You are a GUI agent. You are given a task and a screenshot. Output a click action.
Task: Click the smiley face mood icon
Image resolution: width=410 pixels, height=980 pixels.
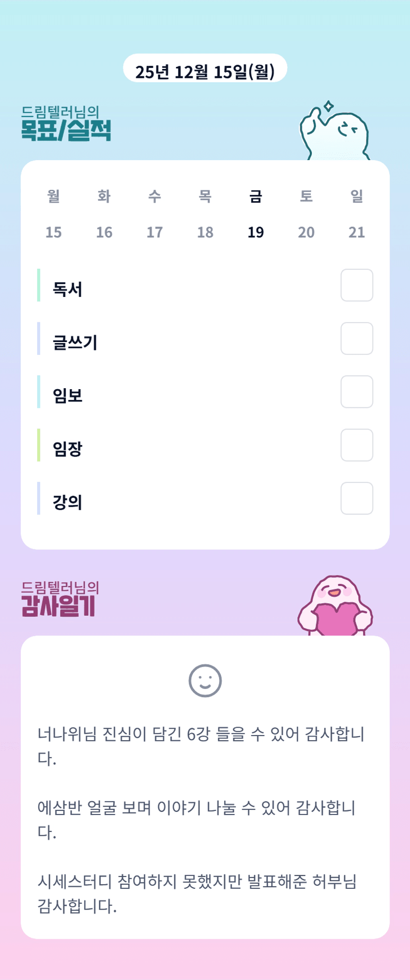click(x=205, y=681)
